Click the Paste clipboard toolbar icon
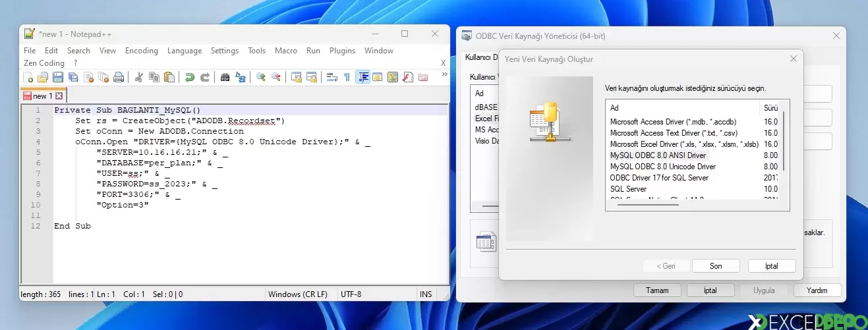The width and height of the screenshot is (868, 330). click(x=169, y=77)
